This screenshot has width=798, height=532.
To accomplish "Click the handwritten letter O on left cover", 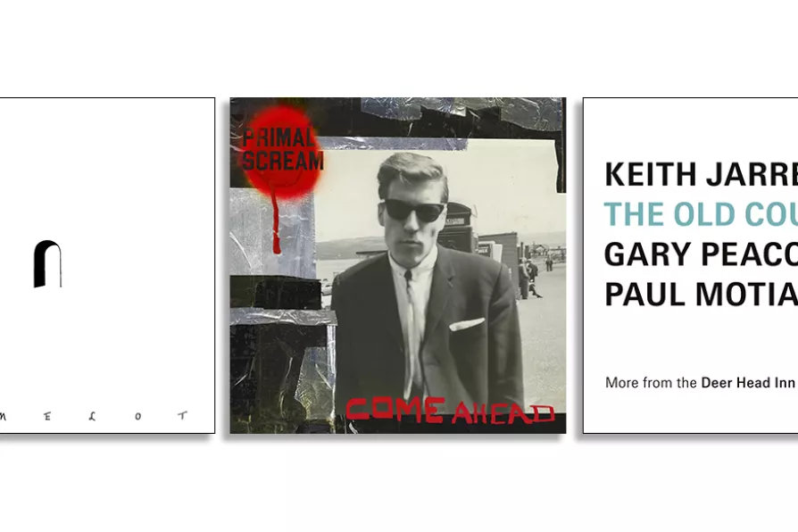I will coord(138,416).
